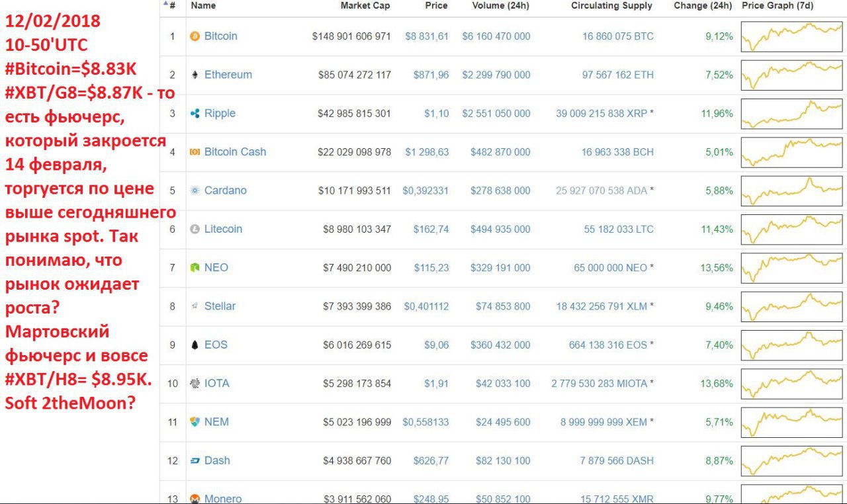
Task: Open the Stellar name link
Action: [220, 306]
